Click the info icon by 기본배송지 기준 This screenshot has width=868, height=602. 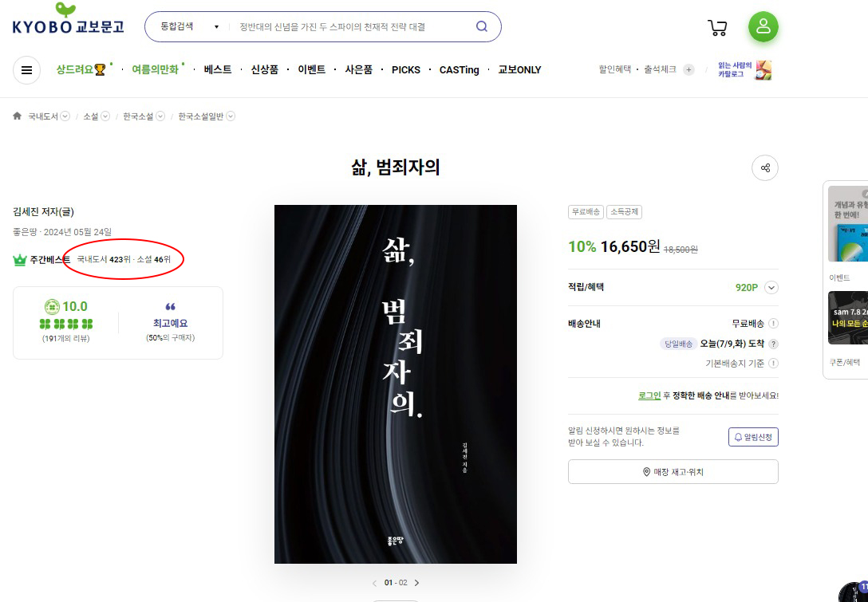pos(773,364)
